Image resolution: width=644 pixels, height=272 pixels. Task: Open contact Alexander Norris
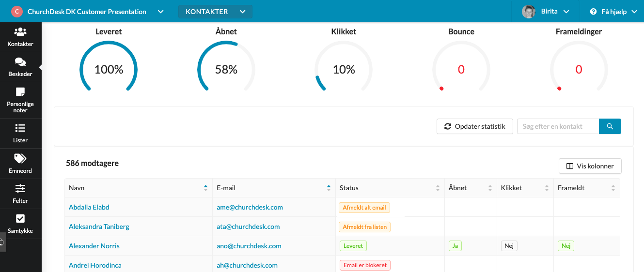[x=94, y=246]
